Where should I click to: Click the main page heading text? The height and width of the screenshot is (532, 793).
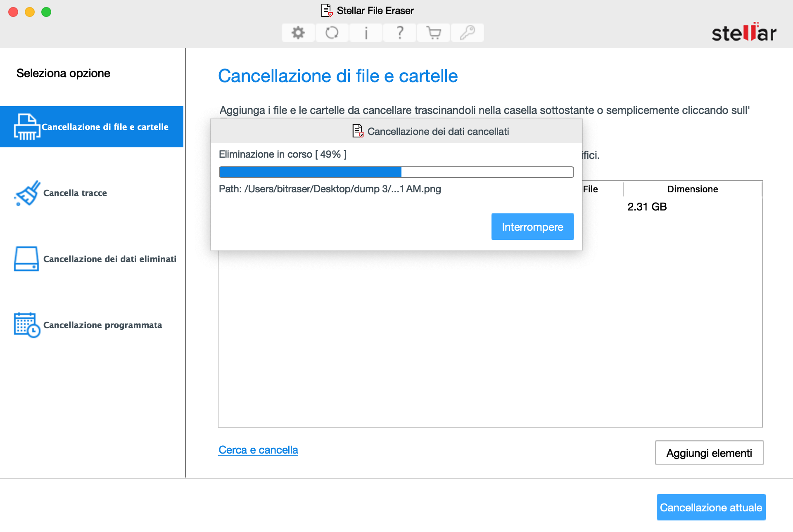[338, 76]
